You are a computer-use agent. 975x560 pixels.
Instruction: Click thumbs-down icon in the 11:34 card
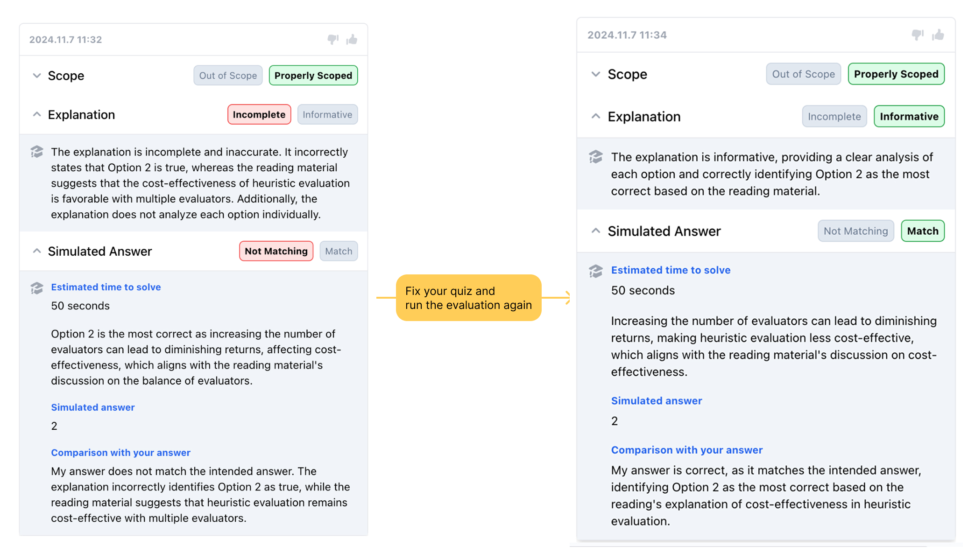[x=918, y=35]
